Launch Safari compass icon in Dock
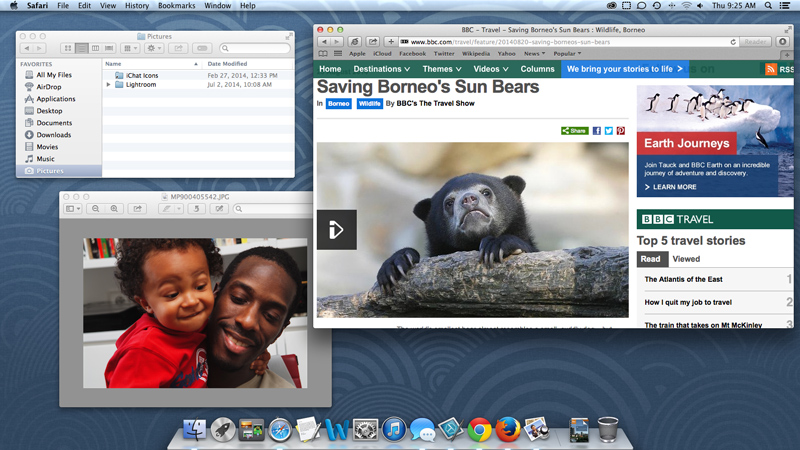This screenshot has width=800, height=450. tap(280, 430)
